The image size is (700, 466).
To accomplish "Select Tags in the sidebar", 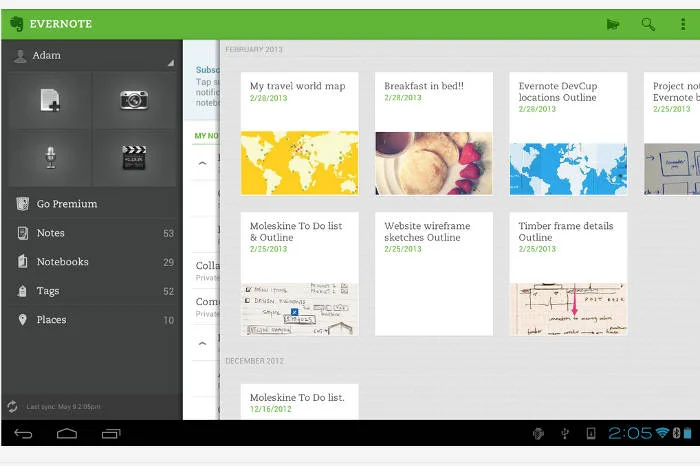I will click(x=92, y=291).
